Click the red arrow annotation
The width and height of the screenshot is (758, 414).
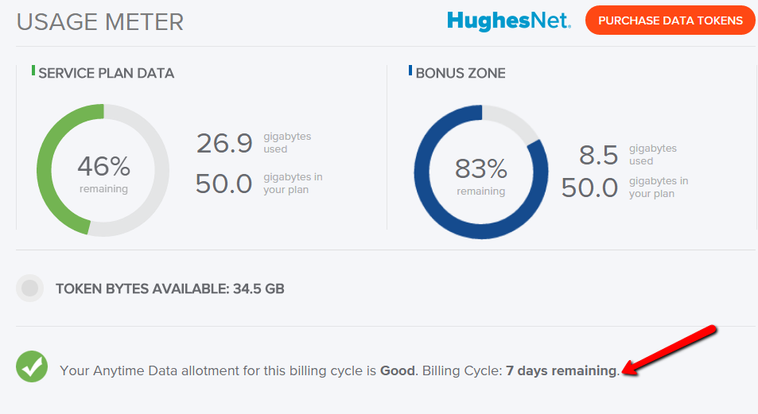click(670, 350)
